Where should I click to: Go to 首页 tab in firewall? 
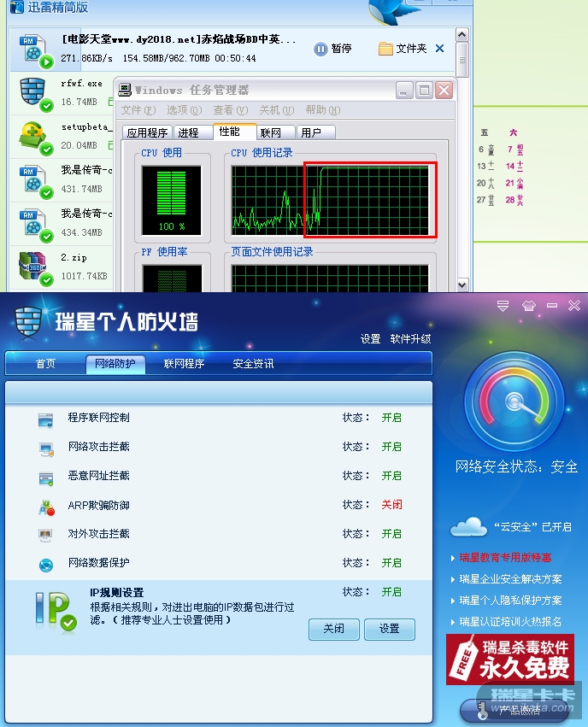[x=45, y=364]
